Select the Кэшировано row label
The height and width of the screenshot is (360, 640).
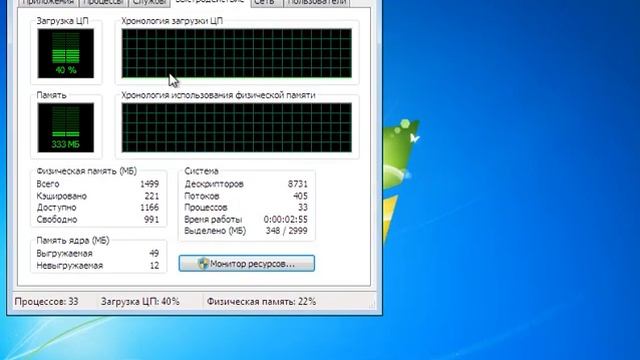point(62,196)
